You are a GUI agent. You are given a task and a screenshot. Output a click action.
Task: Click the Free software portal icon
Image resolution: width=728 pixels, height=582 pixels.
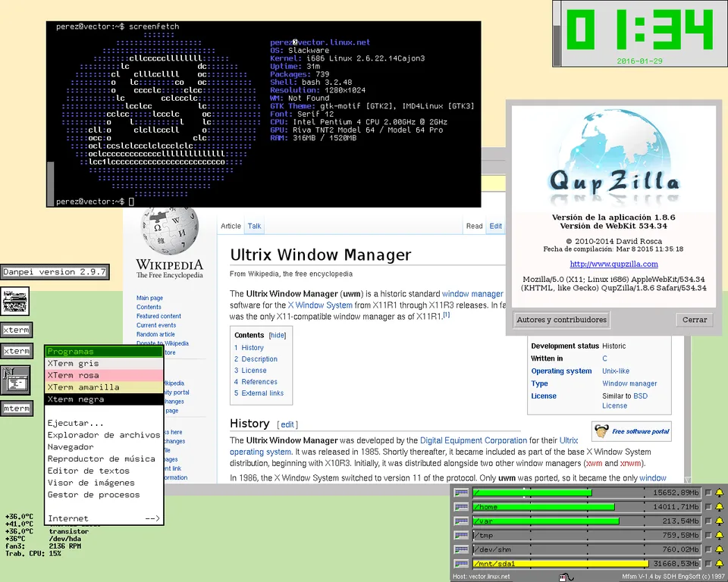(x=601, y=431)
